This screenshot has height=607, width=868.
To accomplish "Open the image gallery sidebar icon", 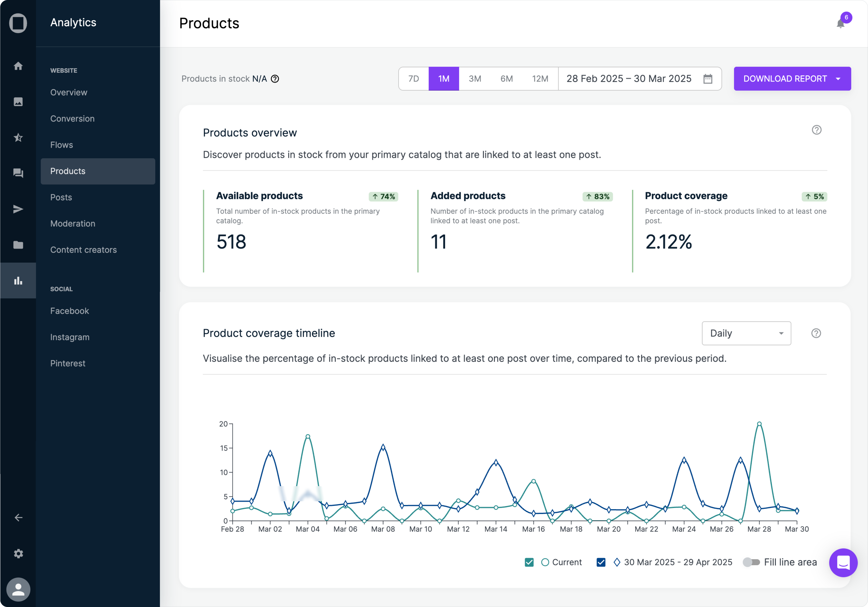I will [x=18, y=102].
